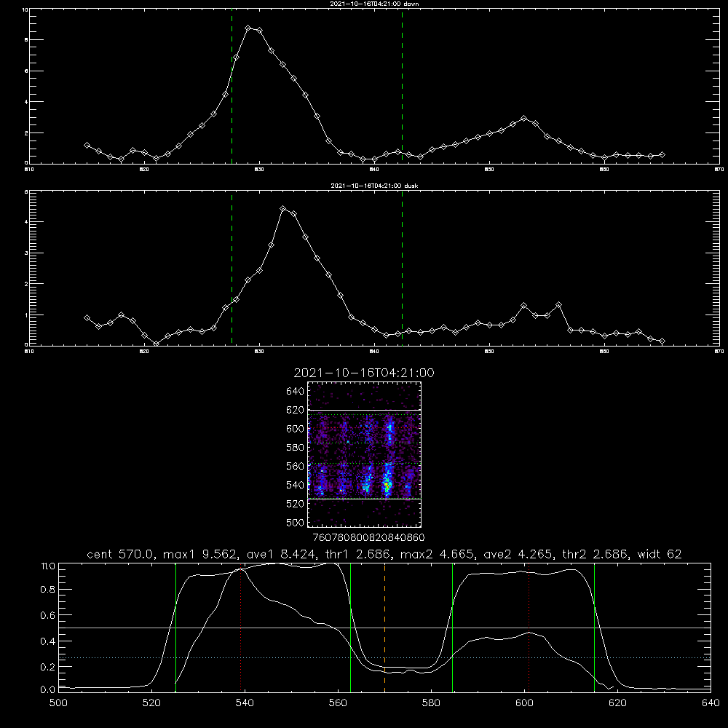Screen dimensions: 728x728
Task: Click the heatmap x-axis label string '760780800820840860'
Action: tap(368, 537)
